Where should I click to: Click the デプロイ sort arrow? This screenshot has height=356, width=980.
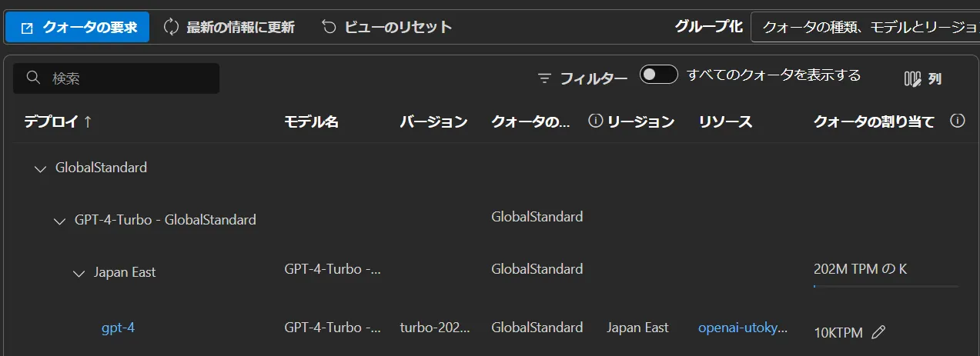(88, 121)
